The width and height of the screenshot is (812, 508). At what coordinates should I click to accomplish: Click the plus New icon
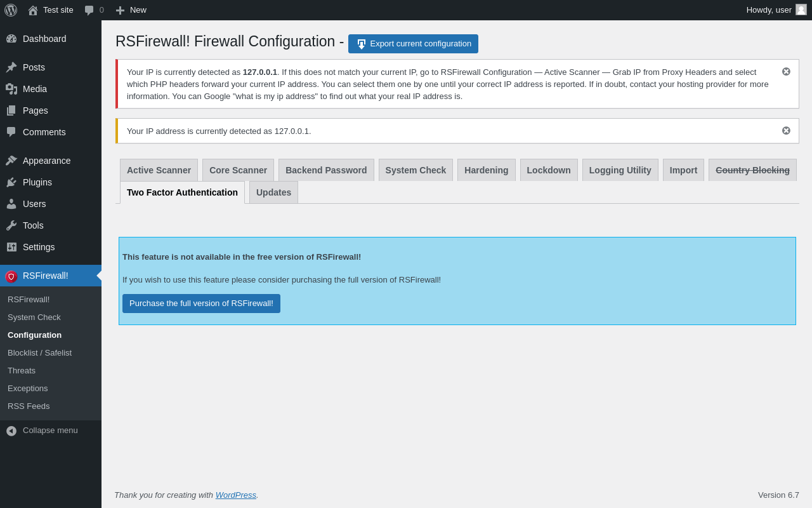coord(120,10)
